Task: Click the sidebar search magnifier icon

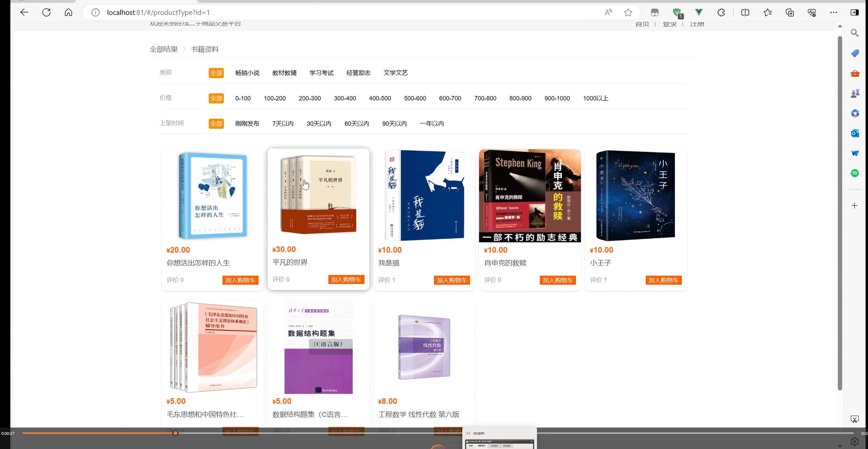Action: [855, 33]
